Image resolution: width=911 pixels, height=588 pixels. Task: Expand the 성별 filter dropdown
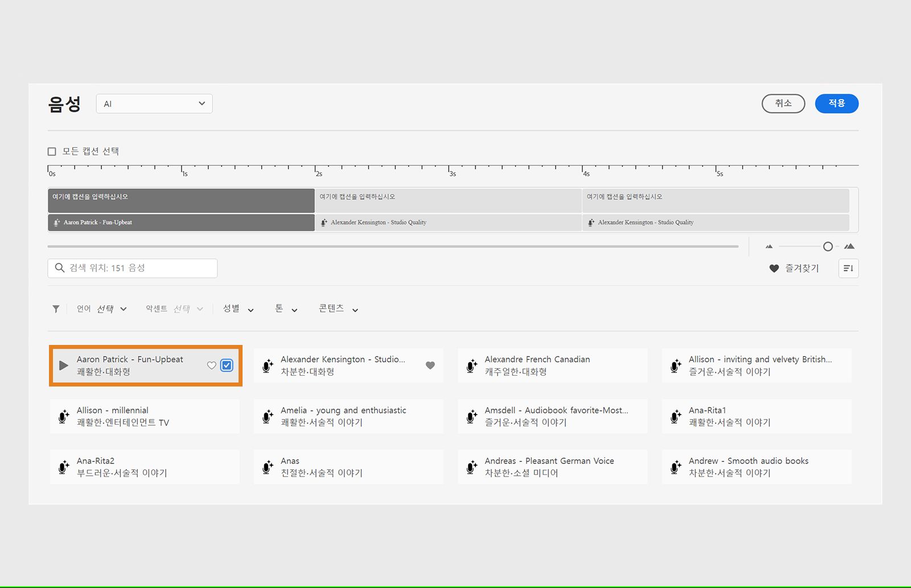[x=239, y=309]
